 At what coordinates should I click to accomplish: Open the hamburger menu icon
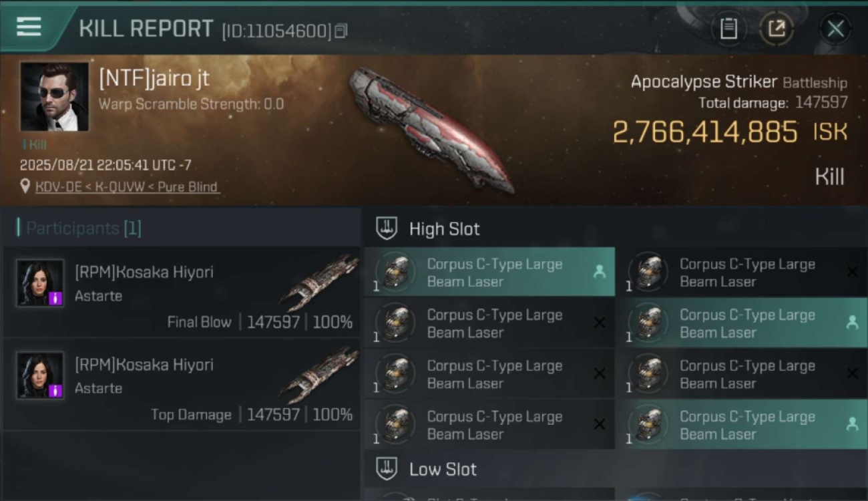point(29,27)
